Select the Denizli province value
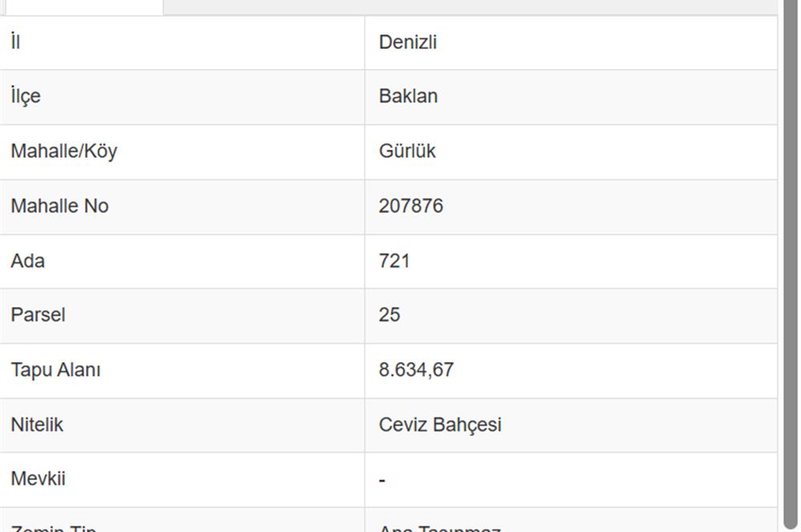This screenshot has width=801, height=532. pyautogui.click(x=408, y=42)
